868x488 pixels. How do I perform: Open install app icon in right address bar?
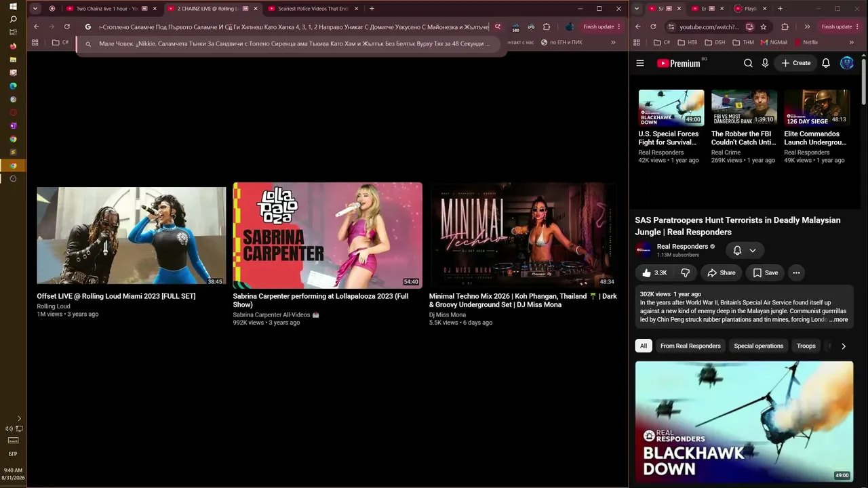tap(749, 26)
